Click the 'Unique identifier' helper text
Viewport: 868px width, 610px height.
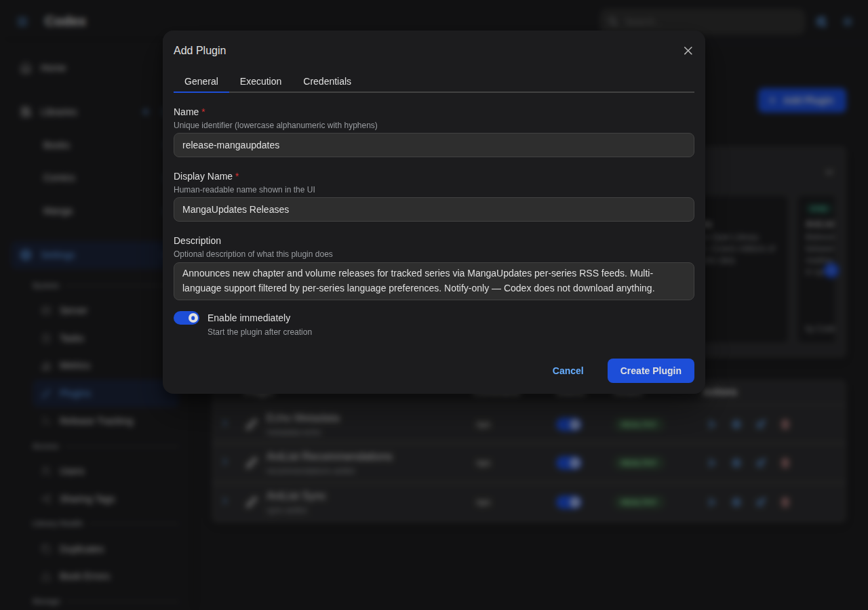pos(275,125)
